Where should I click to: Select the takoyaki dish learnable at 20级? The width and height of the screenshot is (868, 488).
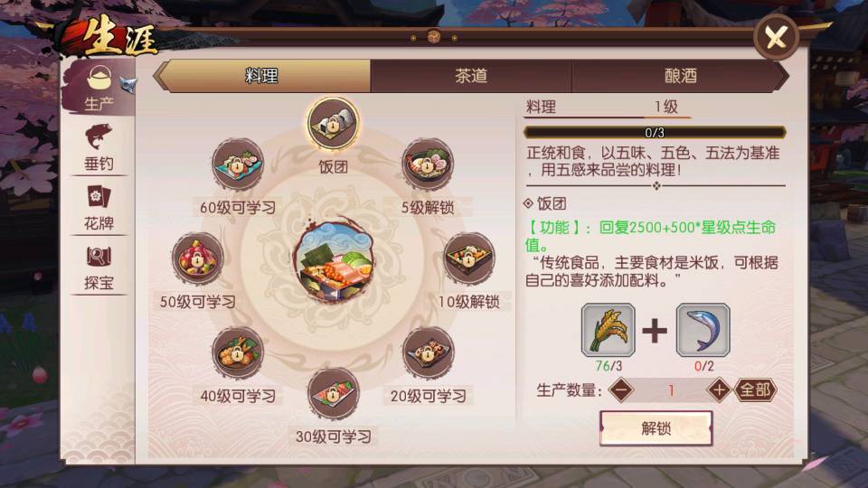pos(428,352)
